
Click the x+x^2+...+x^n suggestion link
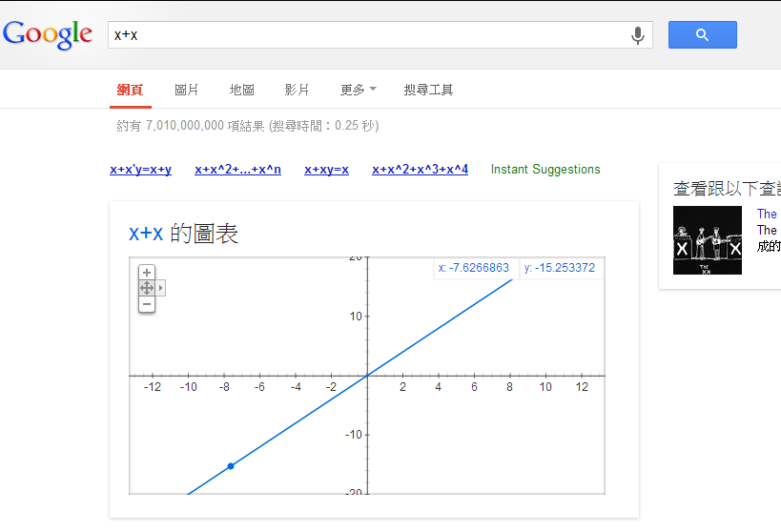click(237, 170)
